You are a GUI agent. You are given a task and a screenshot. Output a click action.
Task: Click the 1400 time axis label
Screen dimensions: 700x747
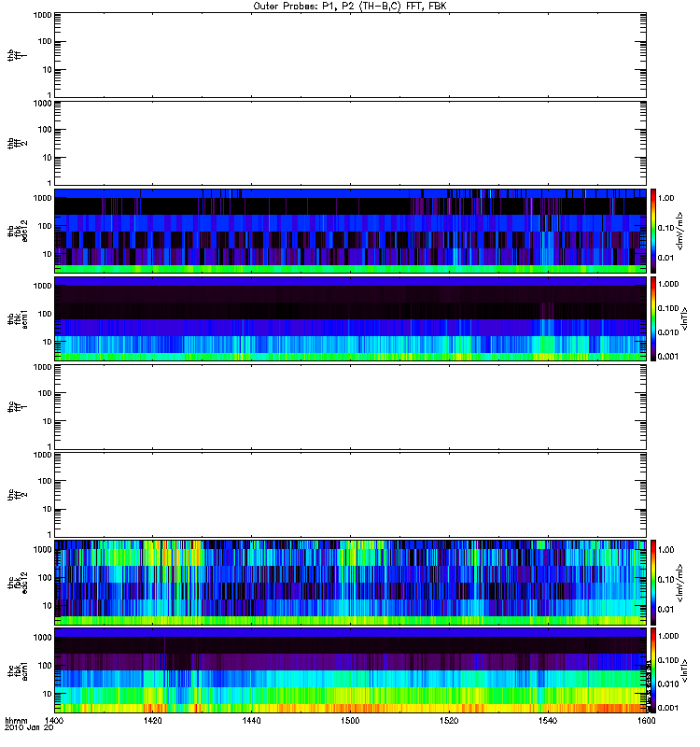click(54, 721)
